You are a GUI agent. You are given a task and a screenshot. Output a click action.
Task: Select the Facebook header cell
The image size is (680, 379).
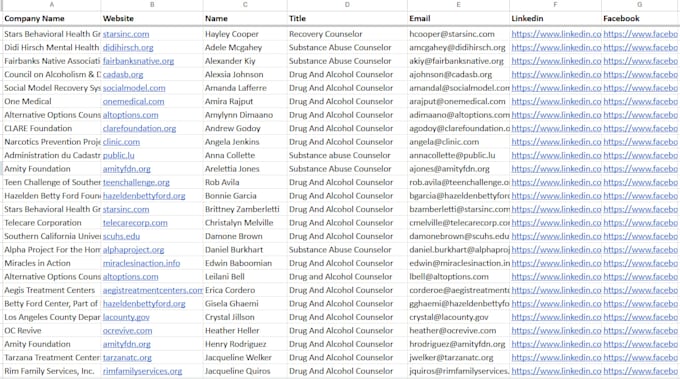click(x=641, y=18)
